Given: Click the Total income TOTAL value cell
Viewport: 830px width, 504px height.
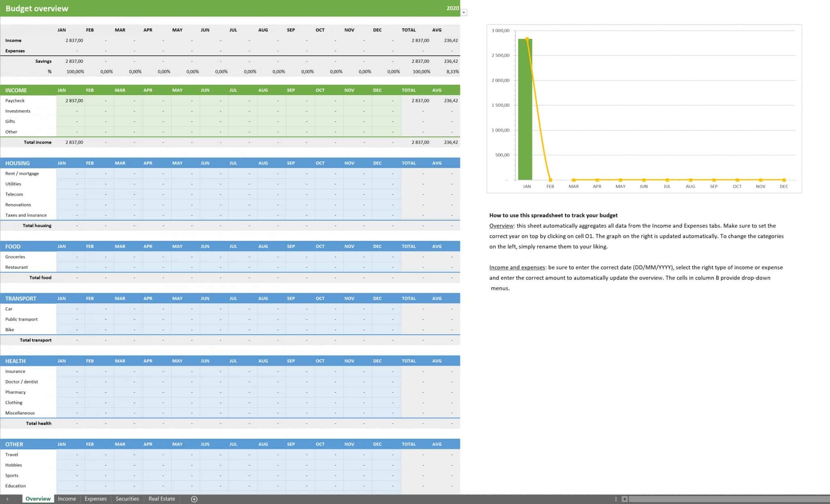Looking at the screenshot, I should click(420, 142).
